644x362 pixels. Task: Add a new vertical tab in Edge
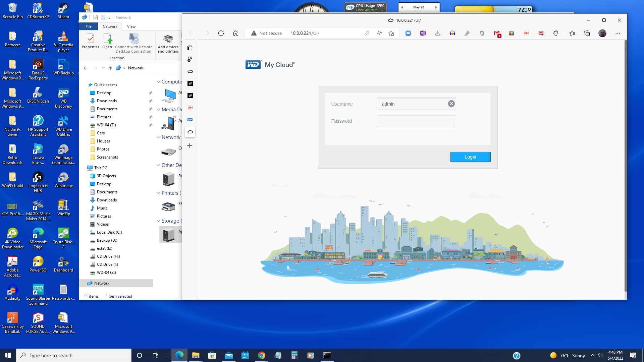point(190,146)
